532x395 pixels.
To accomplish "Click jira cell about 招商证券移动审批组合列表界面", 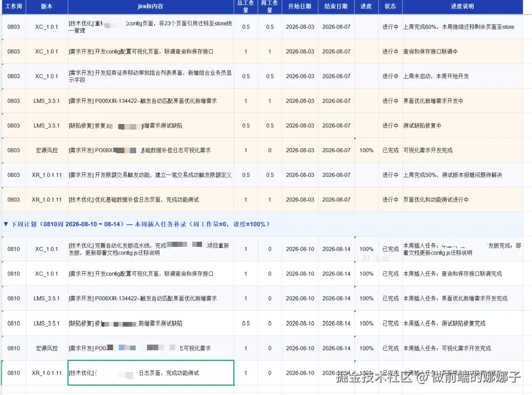I will click(151, 76).
